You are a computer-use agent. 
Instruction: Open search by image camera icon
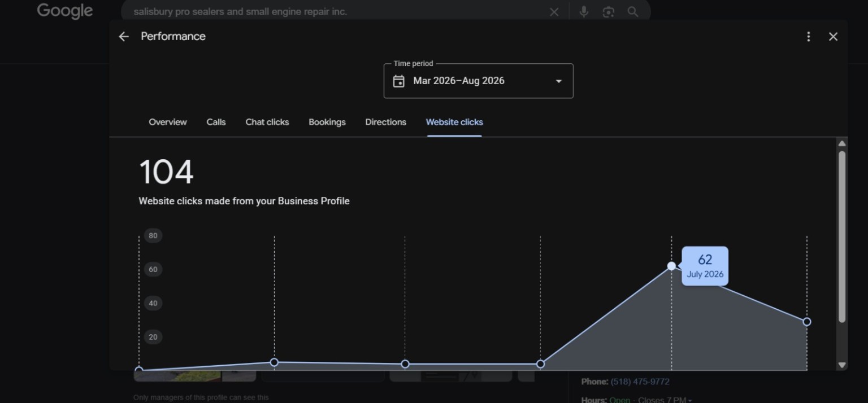(609, 12)
